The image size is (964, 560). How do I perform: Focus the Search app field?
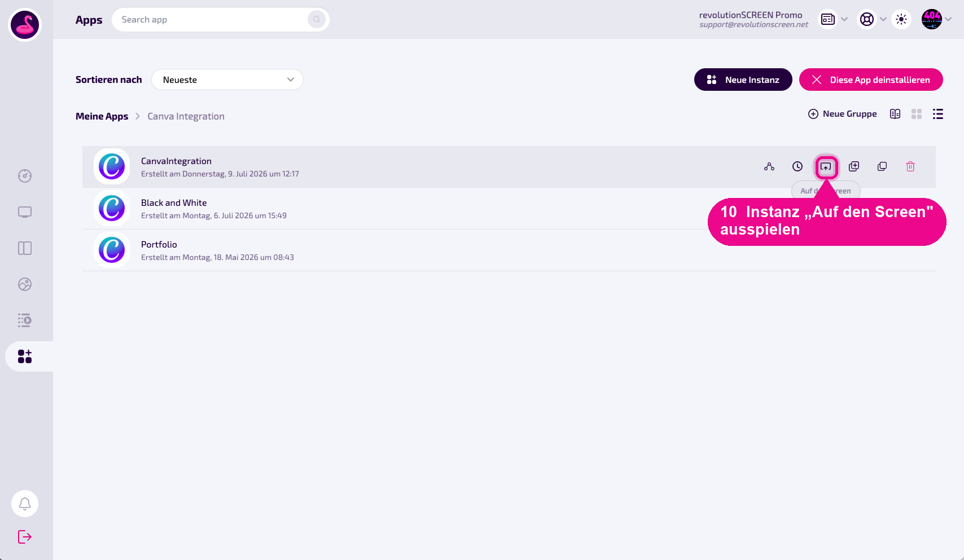[x=221, y=20]
